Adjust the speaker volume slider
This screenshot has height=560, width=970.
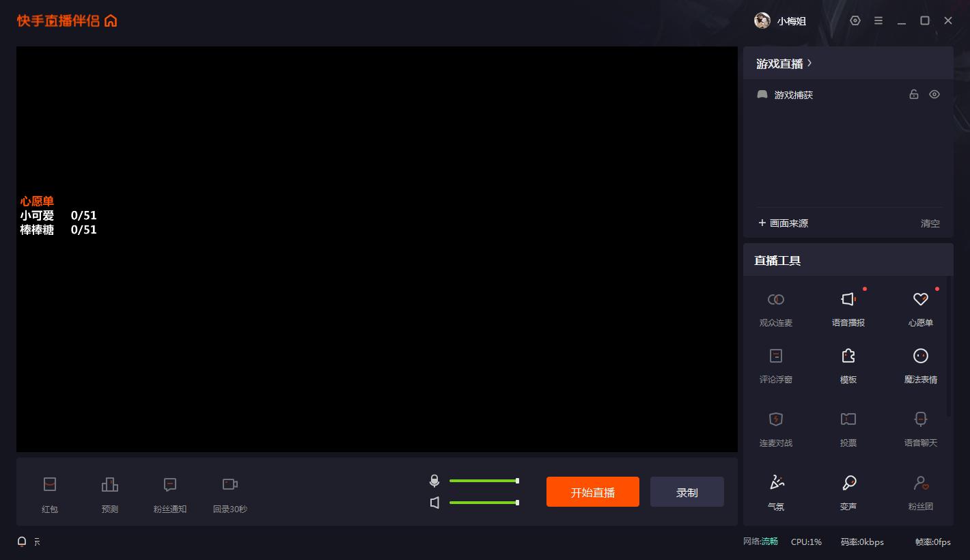pyautogui.click(x=484, y=503)
